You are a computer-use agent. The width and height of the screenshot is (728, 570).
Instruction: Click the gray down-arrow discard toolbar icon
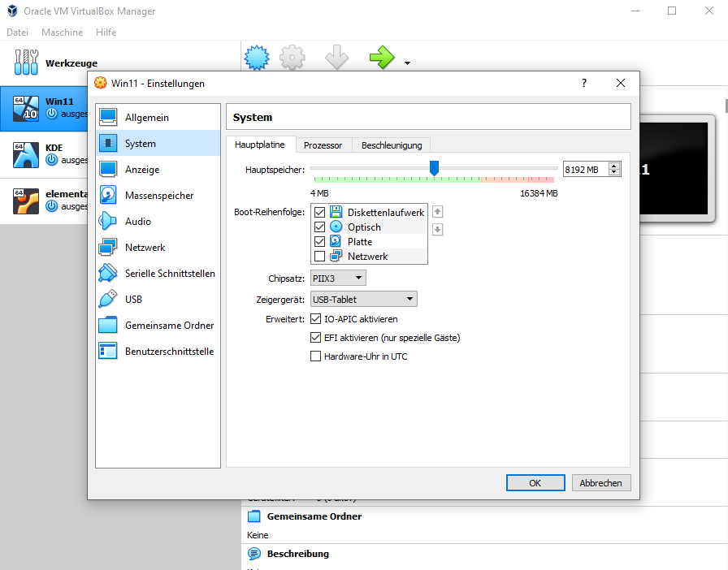point(336,58)
